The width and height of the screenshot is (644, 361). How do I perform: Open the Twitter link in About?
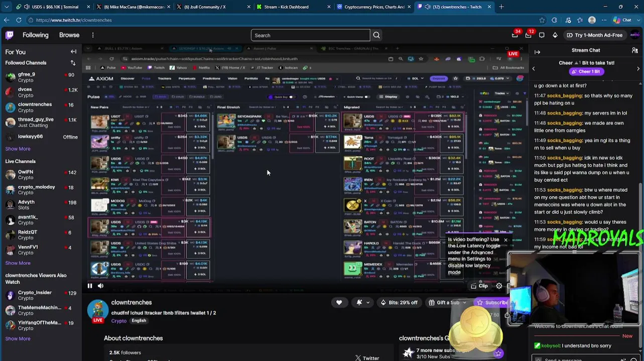pyautogui.click(x=367, y=358)
